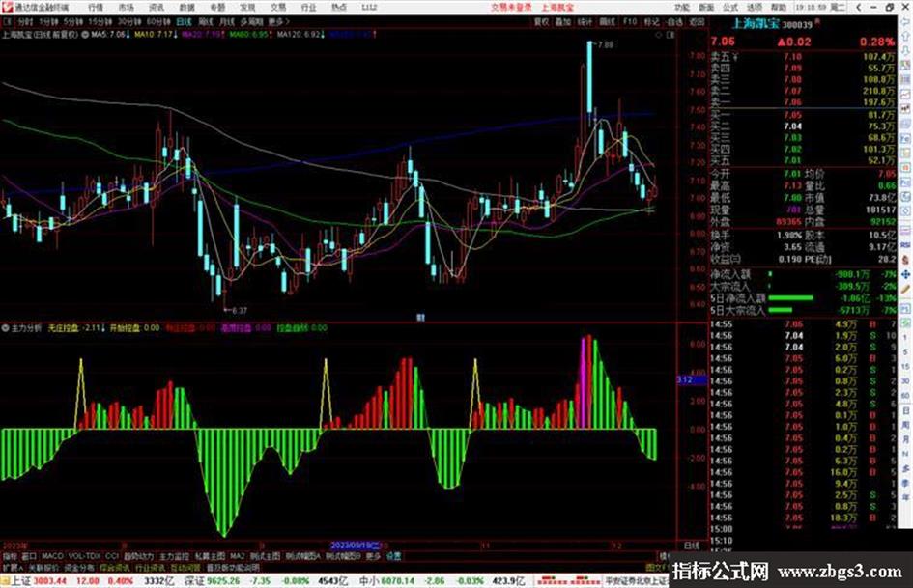Click the round icon before 主力分析

pyautogui.click(x=5, y=328)
